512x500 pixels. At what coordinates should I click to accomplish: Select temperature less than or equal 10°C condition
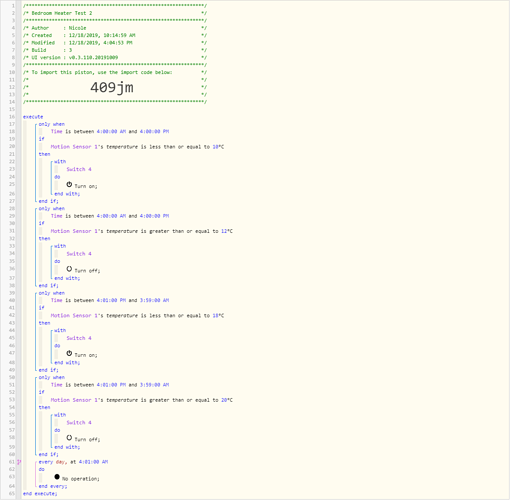[x=137, y=147]
